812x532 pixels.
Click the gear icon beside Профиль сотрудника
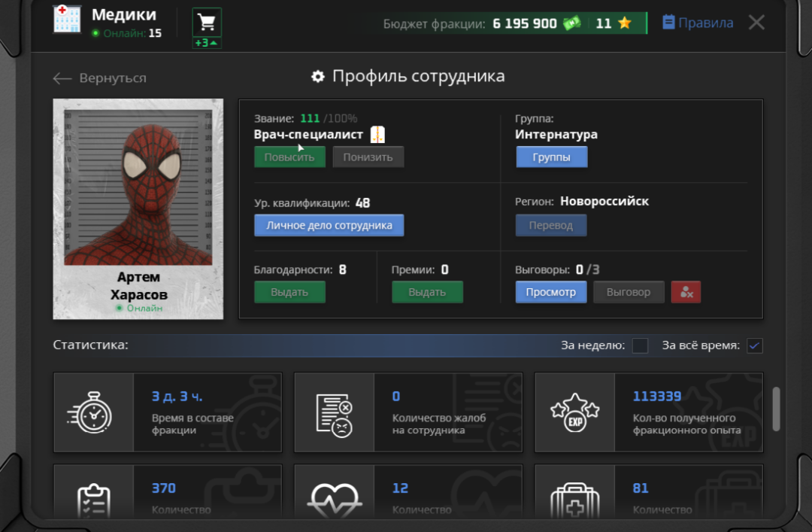(x=317, y=77)
